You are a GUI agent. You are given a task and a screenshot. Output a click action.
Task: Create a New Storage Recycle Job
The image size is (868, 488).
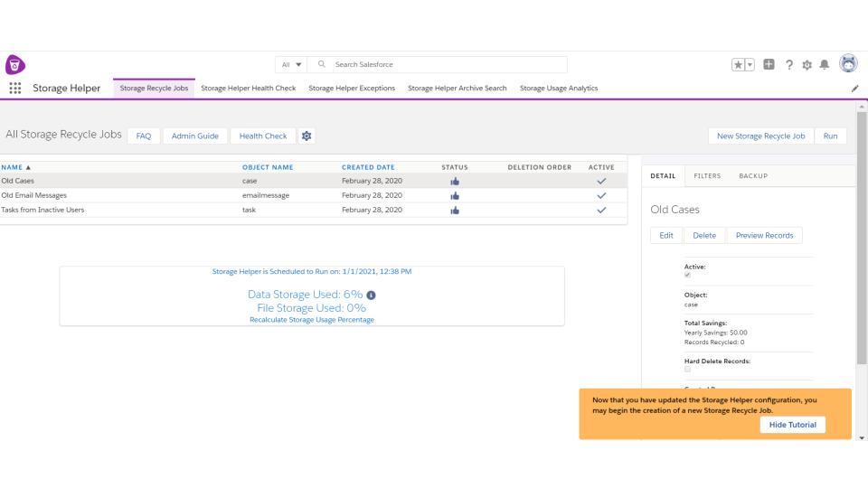point(760,136)
